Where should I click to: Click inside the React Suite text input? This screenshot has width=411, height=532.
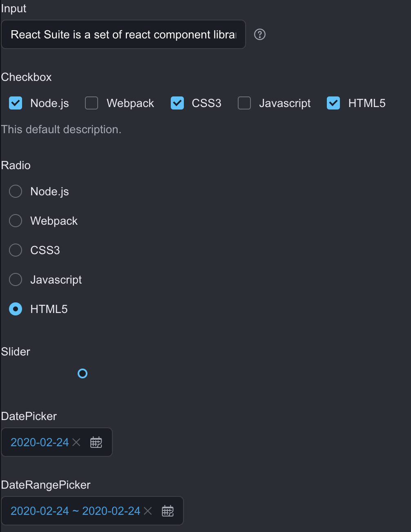pyautogui.click(x=123, y=34)
